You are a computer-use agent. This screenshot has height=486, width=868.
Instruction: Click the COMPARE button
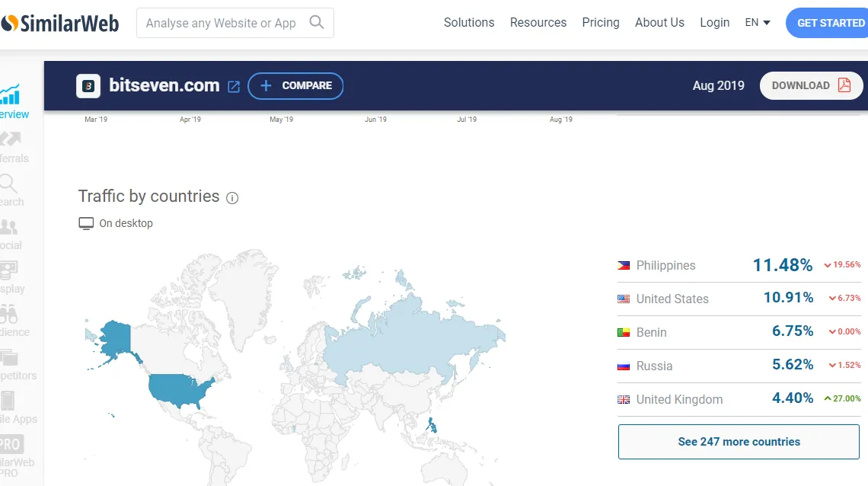pos(295,86)
